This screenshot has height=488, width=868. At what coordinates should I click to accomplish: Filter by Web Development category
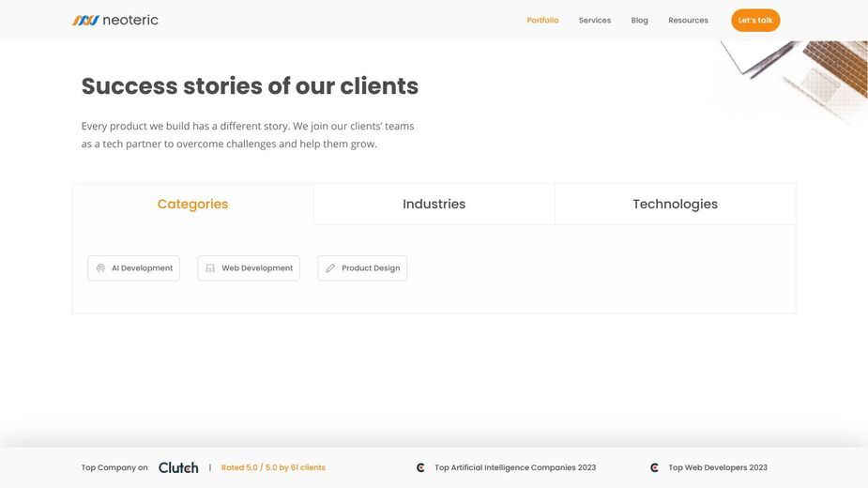[x=249, y=268]
